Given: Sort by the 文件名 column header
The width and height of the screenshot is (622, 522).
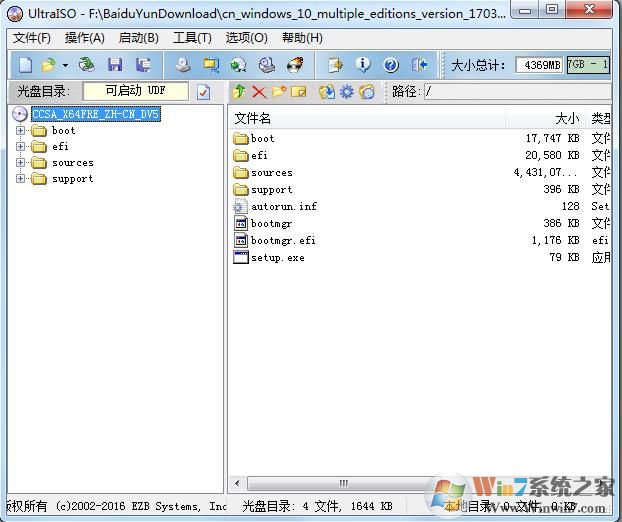Looking at the screenshot, I should pos(253,118).
